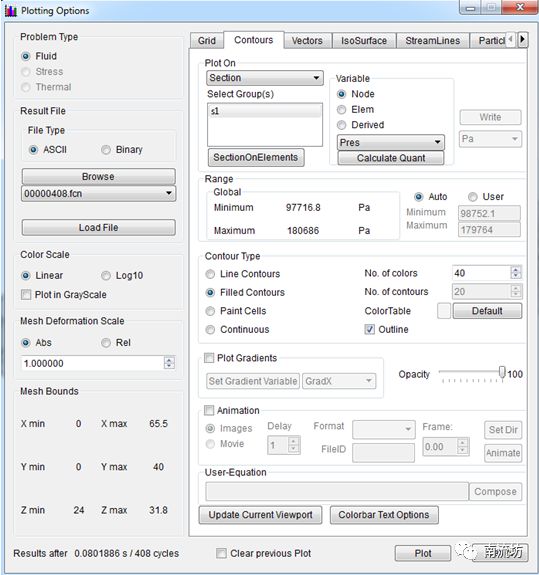Click the ColorTable swatch box
Viewport: 539px width, 575px height.
point(444,311)
